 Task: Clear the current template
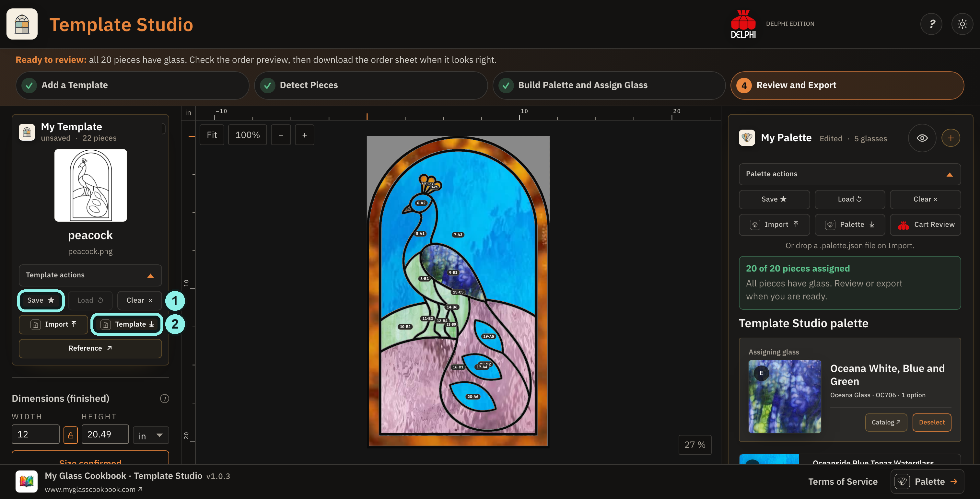point(139,300)
